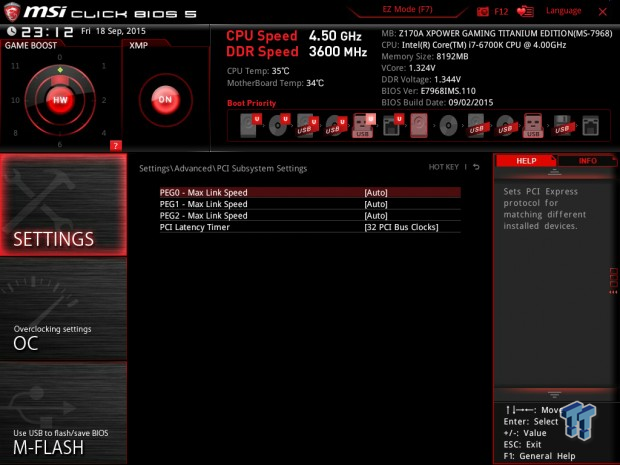Screen dimensions: 620x465
Task: Select the UEFI network boot icon
Action: click(x=393, y=125)
